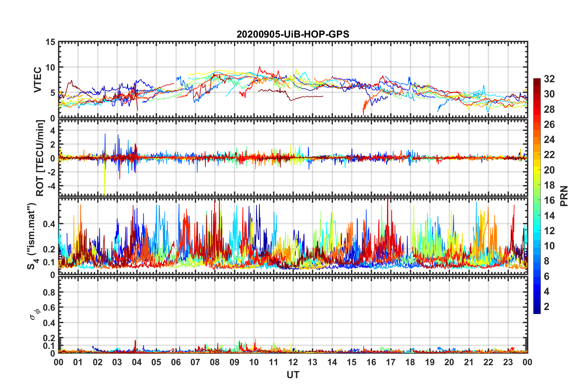Click the ROT [TECU/min] axis label

(40, 158)
